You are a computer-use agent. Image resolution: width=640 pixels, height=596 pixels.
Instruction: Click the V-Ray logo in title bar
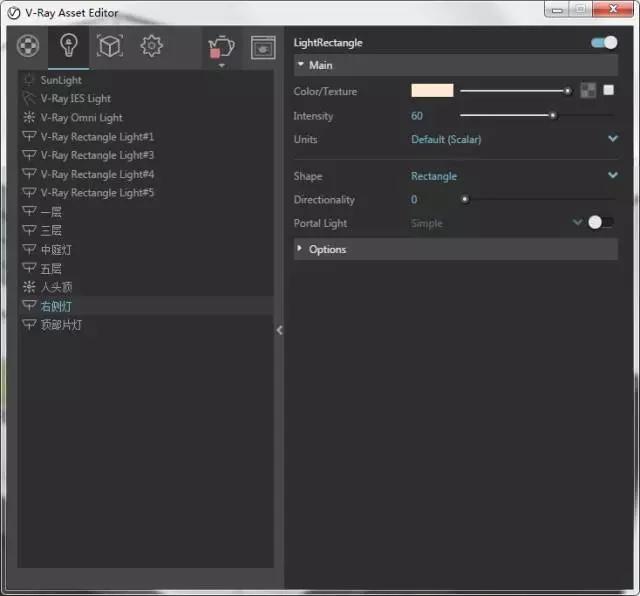14,13
